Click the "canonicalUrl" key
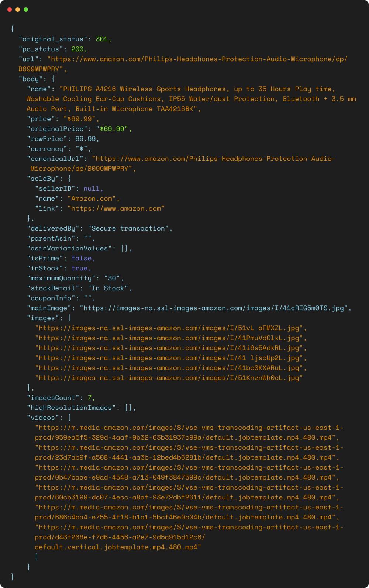 point(55,159)
